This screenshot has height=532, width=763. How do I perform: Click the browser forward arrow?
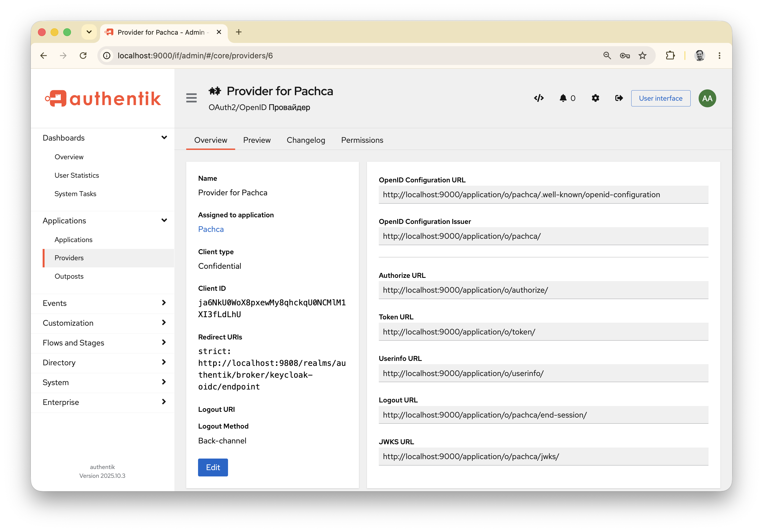[x=63, y=56]
